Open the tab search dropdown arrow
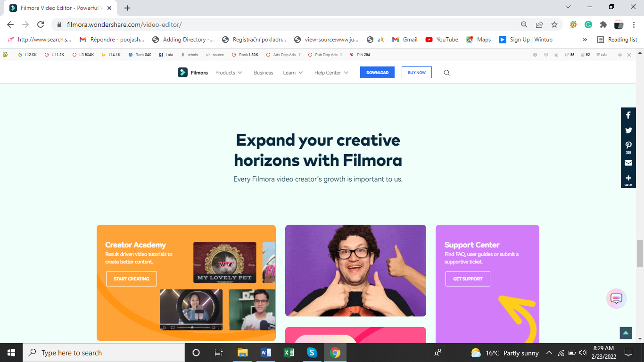The height and width of the screenshot is (362, 644). 568,7
